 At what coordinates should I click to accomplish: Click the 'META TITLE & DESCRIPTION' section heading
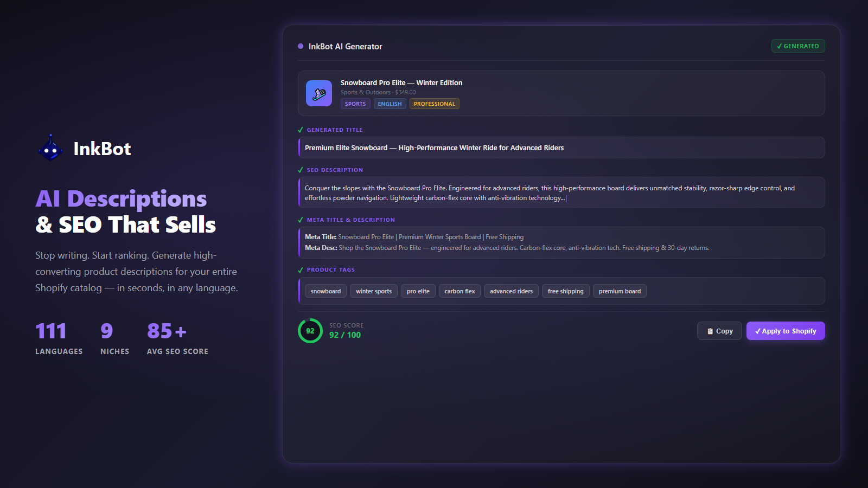351,220
